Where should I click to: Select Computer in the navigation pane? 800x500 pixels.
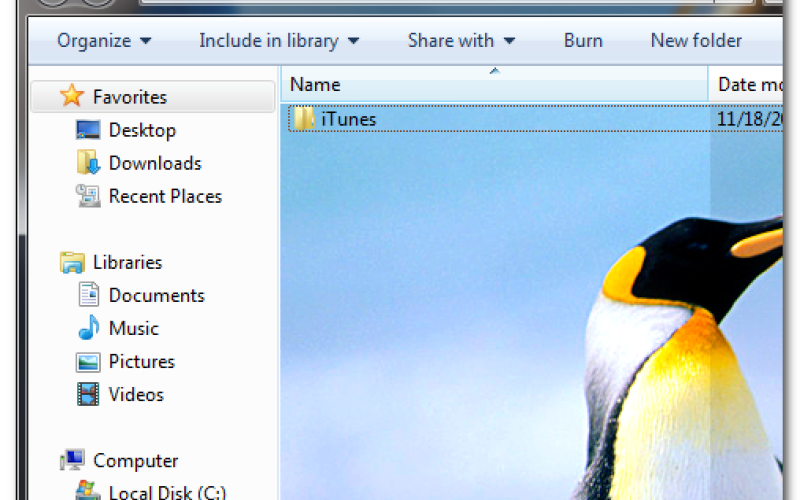135,461
